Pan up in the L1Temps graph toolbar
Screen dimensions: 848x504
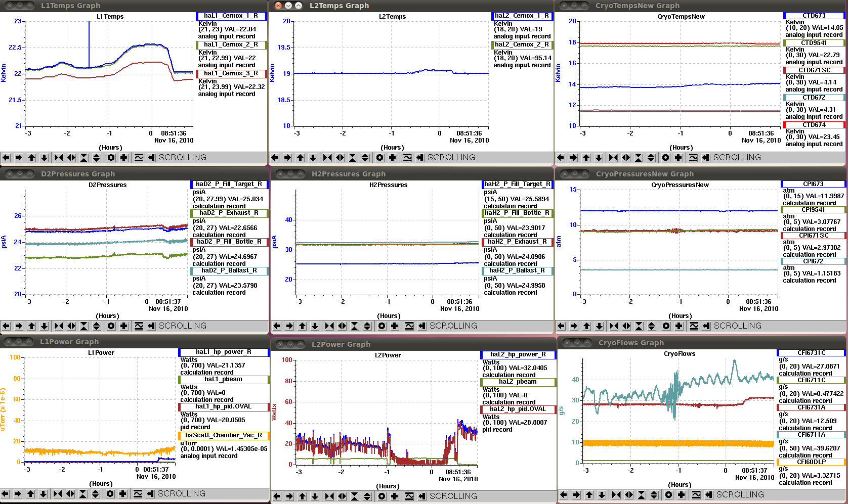point(31,158)
